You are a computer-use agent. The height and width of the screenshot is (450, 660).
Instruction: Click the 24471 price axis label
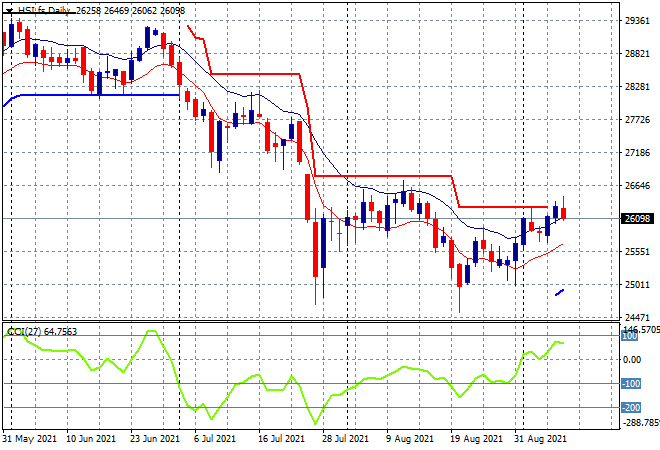(x=637, y=317)
